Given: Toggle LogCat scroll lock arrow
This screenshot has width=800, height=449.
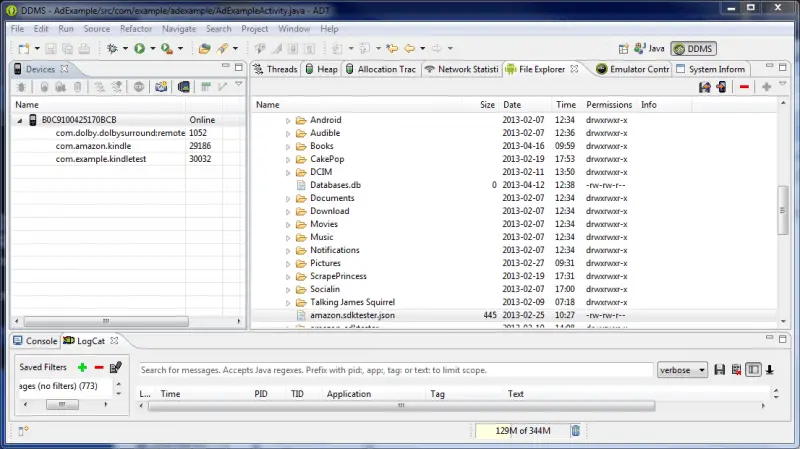Looking at the screenshot, I should (770, 370).
